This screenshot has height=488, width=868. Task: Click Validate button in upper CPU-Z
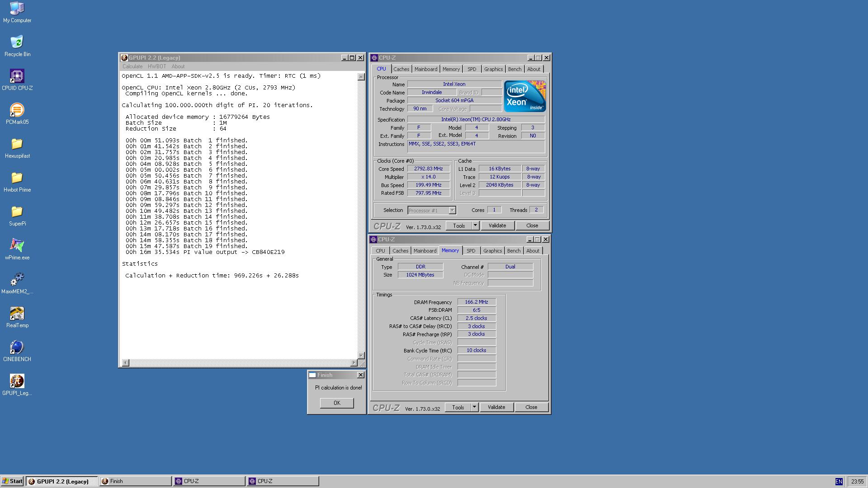pyautogui.click(x=497, y=225)
